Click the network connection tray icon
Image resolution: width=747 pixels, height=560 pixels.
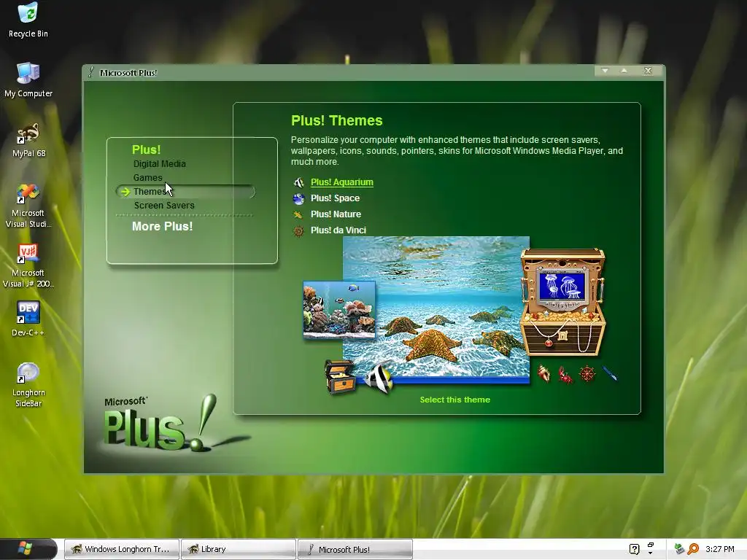tap(679, 549)
